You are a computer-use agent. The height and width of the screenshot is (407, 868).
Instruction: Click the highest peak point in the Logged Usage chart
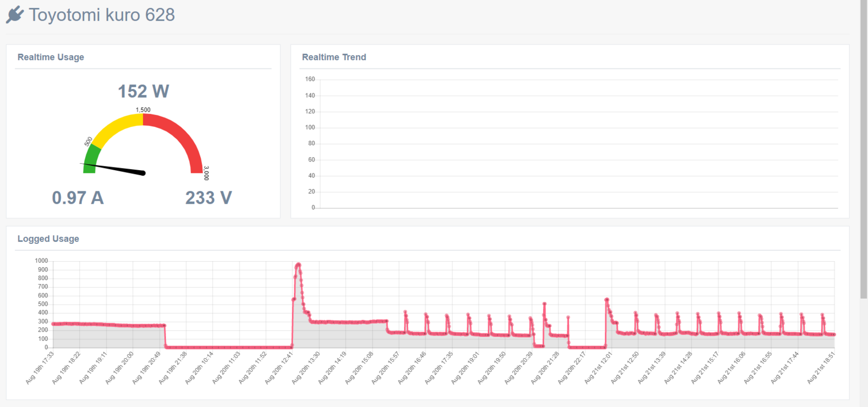pyautogui.click(x=298, y=264)
